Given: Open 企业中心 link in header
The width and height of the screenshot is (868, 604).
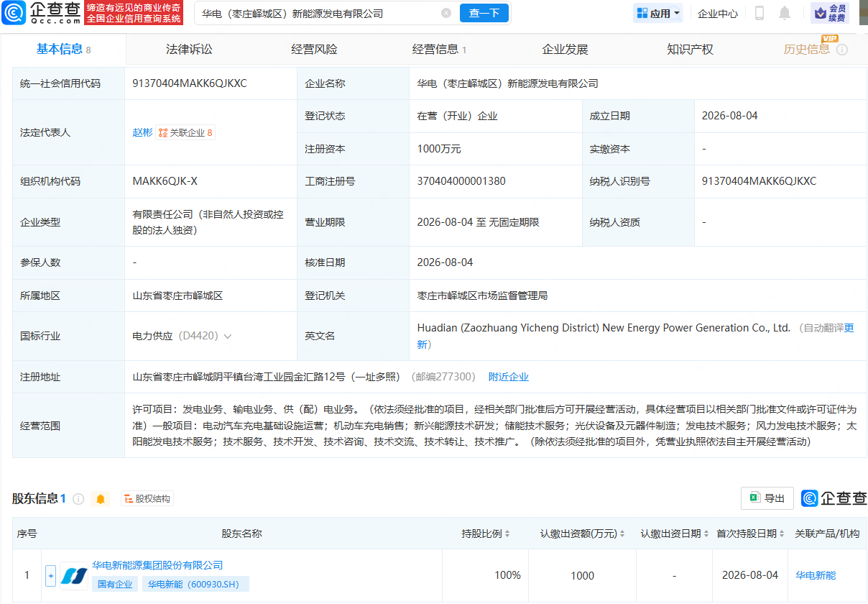Looking at the screenshot, I should [718, 13].
